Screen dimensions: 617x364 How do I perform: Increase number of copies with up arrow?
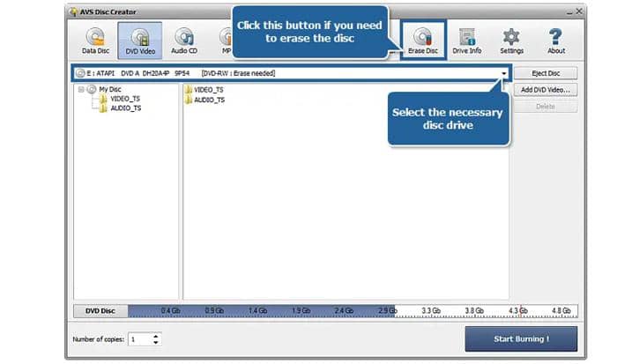[156, 336]
